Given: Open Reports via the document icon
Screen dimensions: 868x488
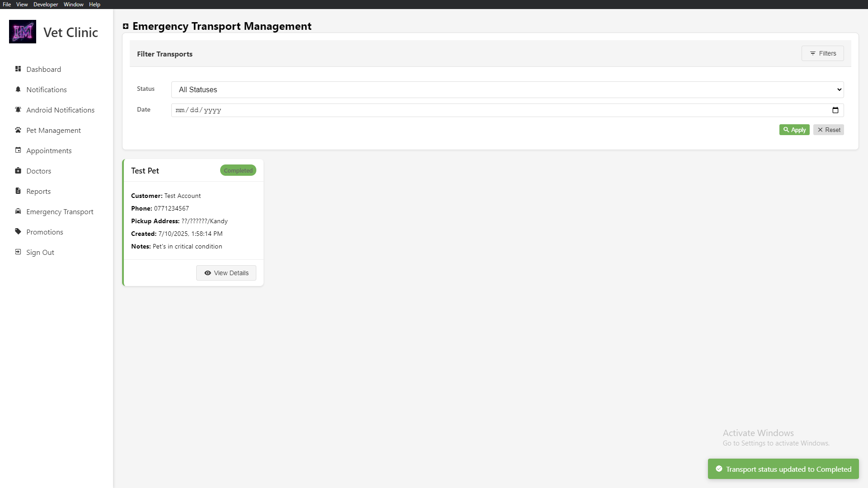Looking at the screenshot, I should click(18, 191).
